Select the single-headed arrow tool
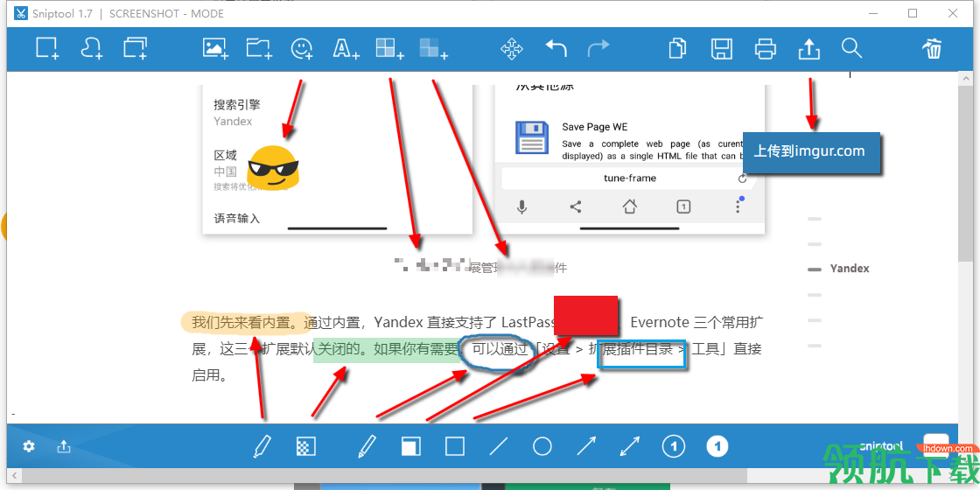The height and width of the screenshot is (490, 980). pos(585,446)
